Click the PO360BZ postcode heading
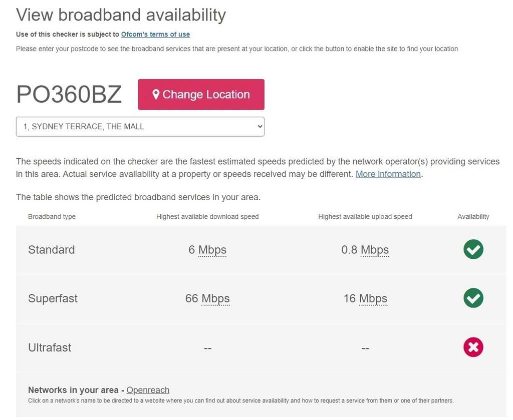This screenshot has height=420, width=513. 69,94
